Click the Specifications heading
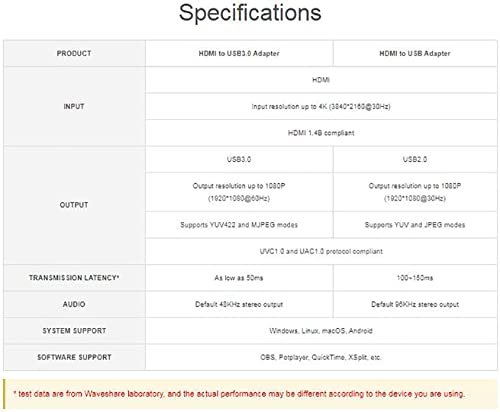500x412 pixels. (250, 13)
